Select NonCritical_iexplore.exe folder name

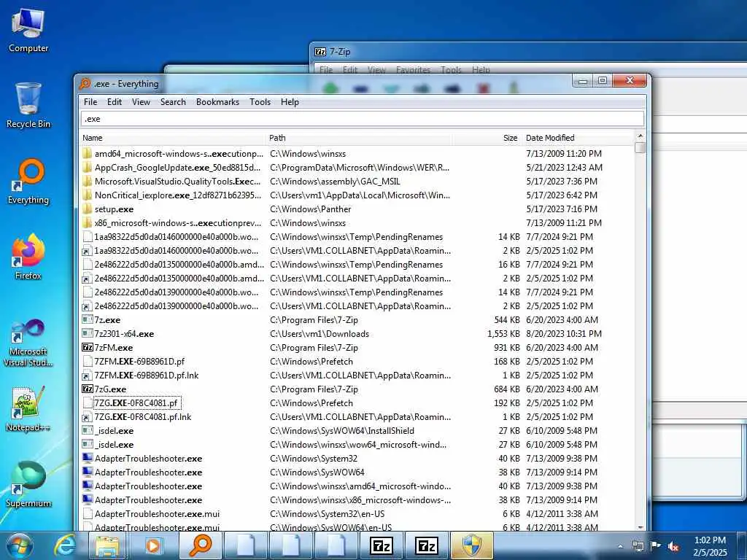point(178,195)
